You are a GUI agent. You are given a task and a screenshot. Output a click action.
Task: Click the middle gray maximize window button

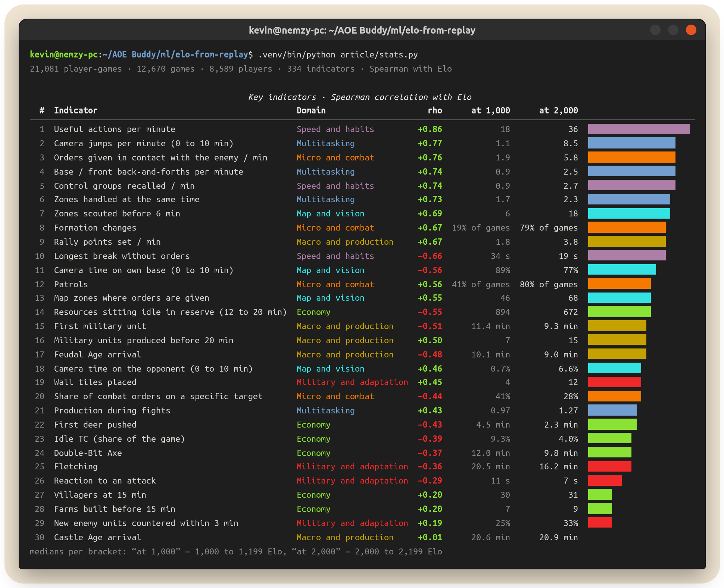click(673, 30)
